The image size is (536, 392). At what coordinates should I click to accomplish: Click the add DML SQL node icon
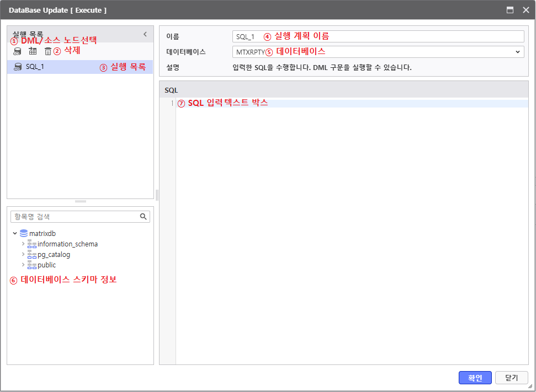[18, 51]
